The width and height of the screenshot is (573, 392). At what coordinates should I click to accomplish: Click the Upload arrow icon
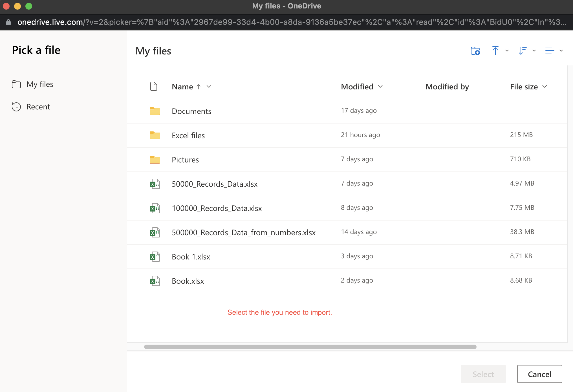coord(495,51)
